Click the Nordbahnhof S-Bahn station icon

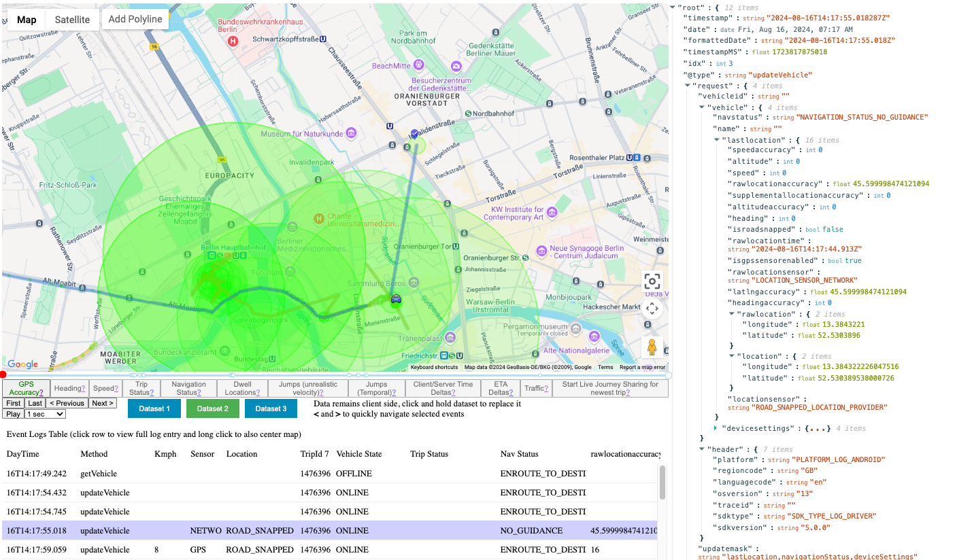468,113
